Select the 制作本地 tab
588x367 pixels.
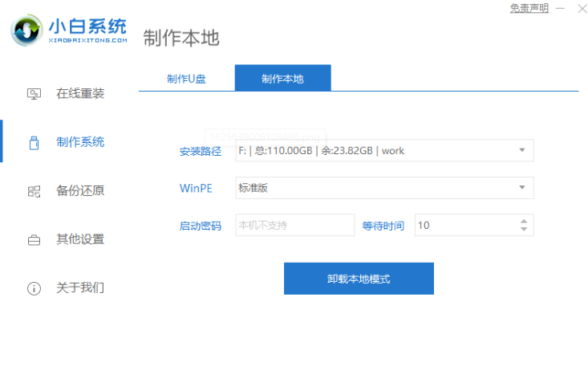(282, 78)
